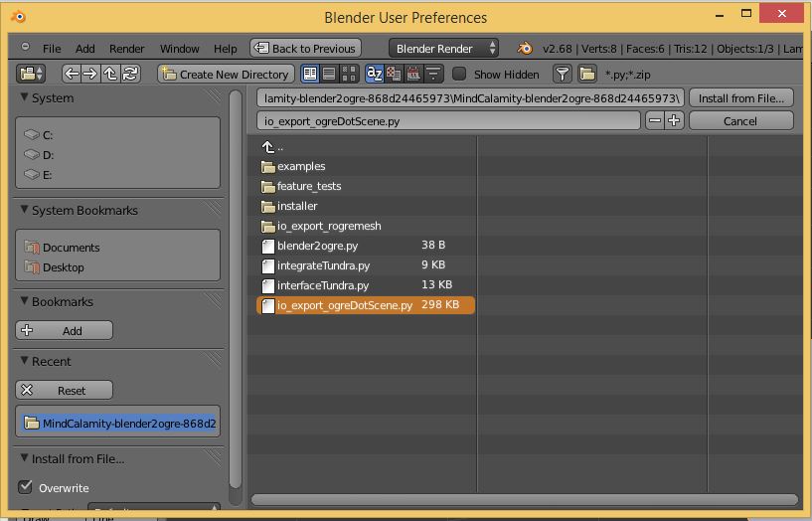Go up via the '..' entry

(273, 147)
